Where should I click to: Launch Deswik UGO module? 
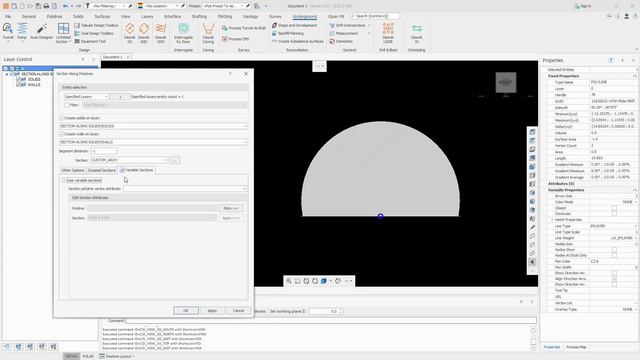160,33
